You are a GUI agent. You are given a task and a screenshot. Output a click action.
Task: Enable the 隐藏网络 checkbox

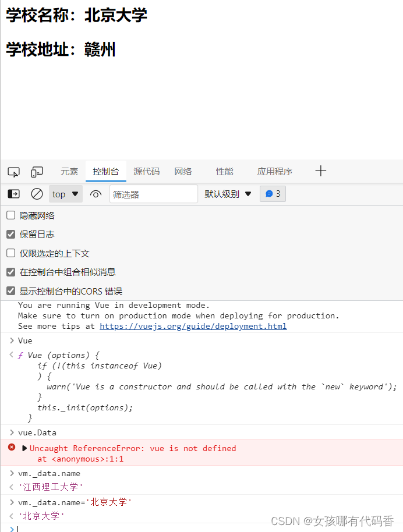point(11,215)
